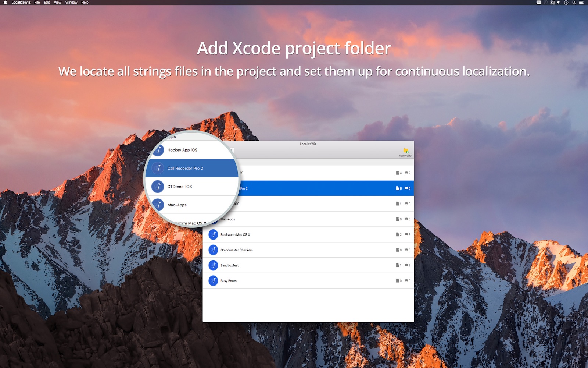Click flag icon in selected Call Recorder row
This screenshot has height=368, width=588.
[x=406, y=188]
